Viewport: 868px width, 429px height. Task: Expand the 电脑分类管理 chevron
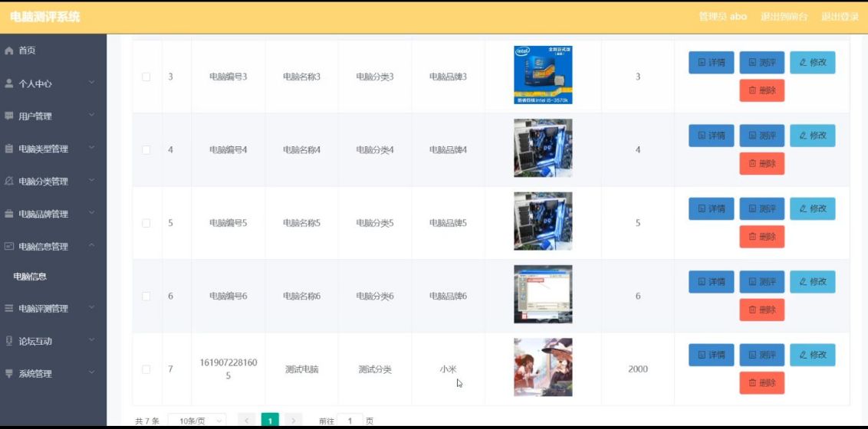click(92, 181)
